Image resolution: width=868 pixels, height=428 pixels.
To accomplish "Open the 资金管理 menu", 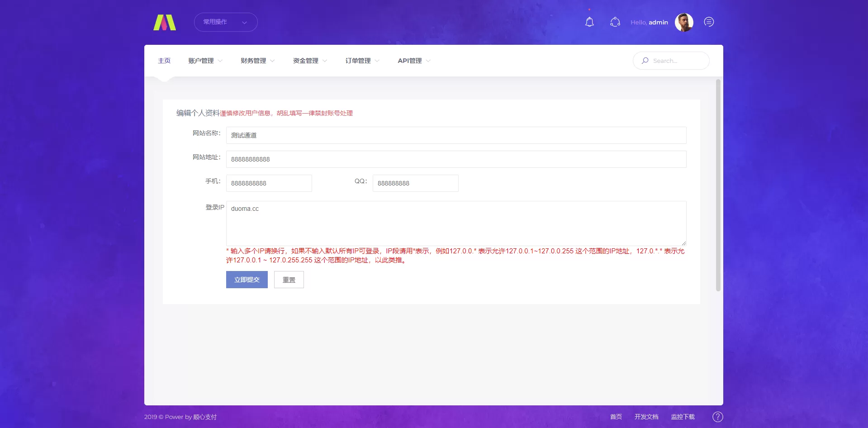I will coord(310,61).
